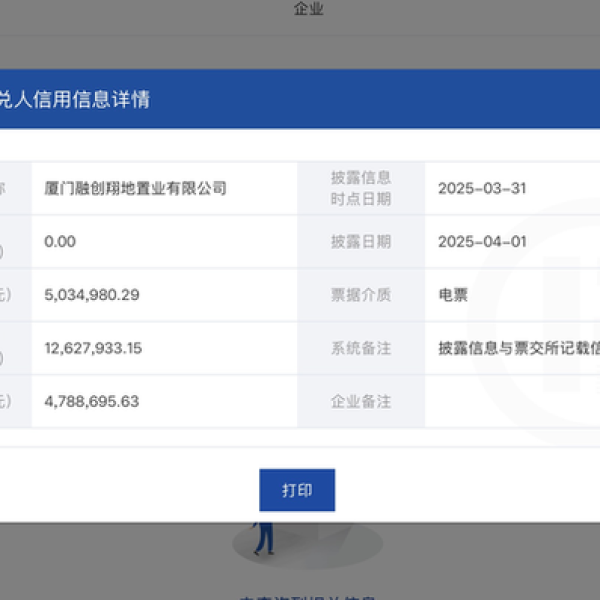Viewport: 600px width, 600px height.
Task: Click the disclosure date 2025-04-01
Action: [x=482, y=241]
